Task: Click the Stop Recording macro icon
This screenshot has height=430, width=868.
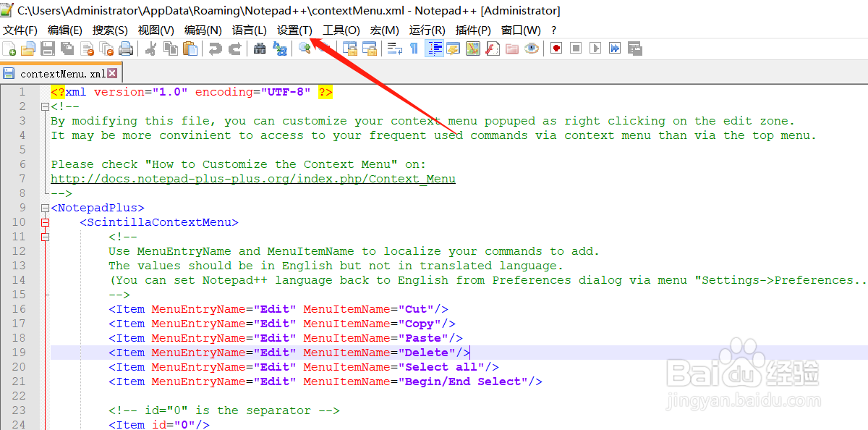Action: coord(576,49)
